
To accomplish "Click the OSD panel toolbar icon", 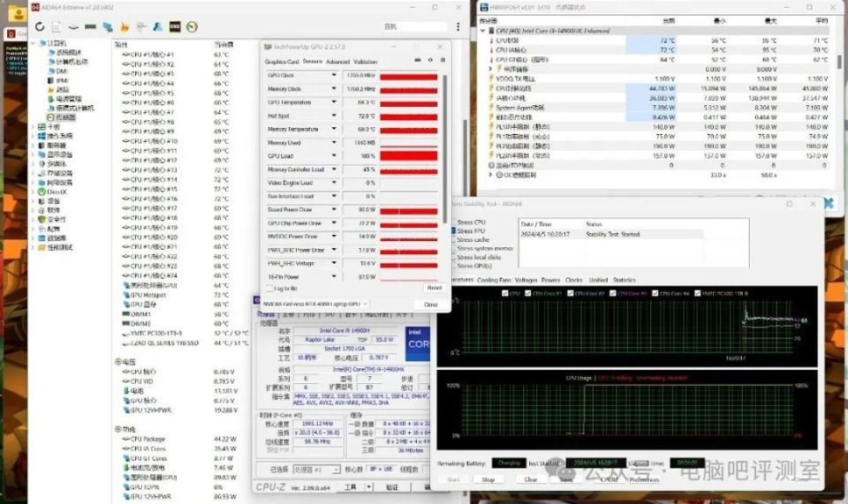I will 175,27.
